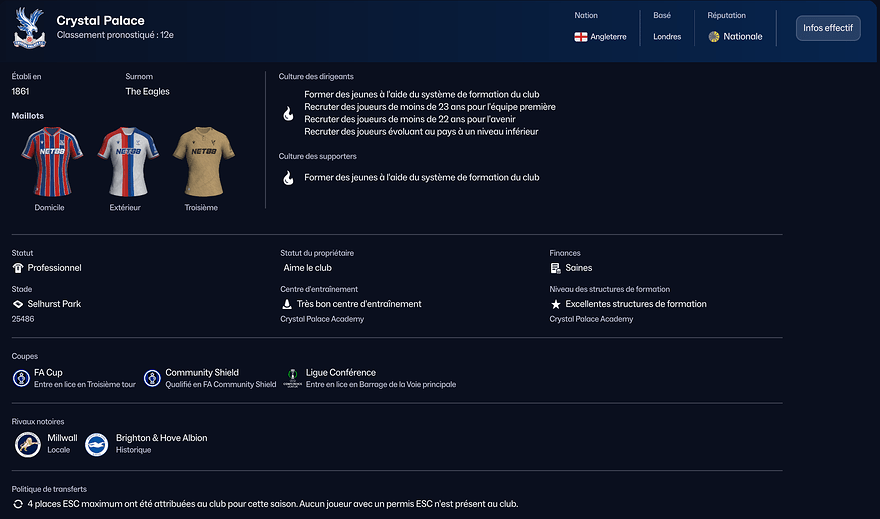Click the Ligue Conférence logo
This screenshot has width=880, height=519.
point(292,378)
